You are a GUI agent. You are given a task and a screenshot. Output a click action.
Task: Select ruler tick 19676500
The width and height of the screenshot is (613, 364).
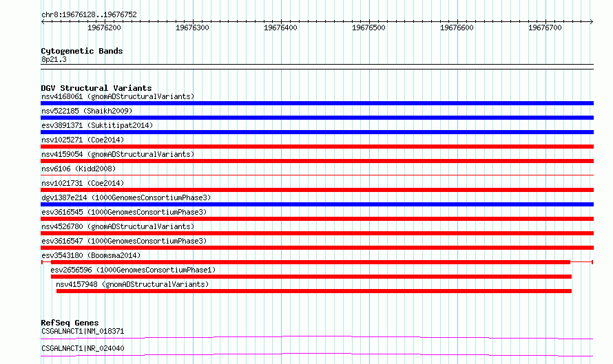tap(368, 28)
